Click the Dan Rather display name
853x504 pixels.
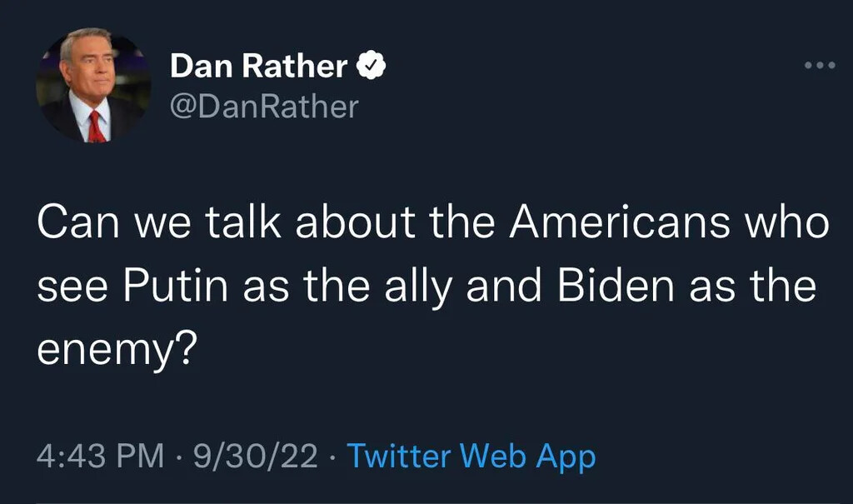[259, 66]
